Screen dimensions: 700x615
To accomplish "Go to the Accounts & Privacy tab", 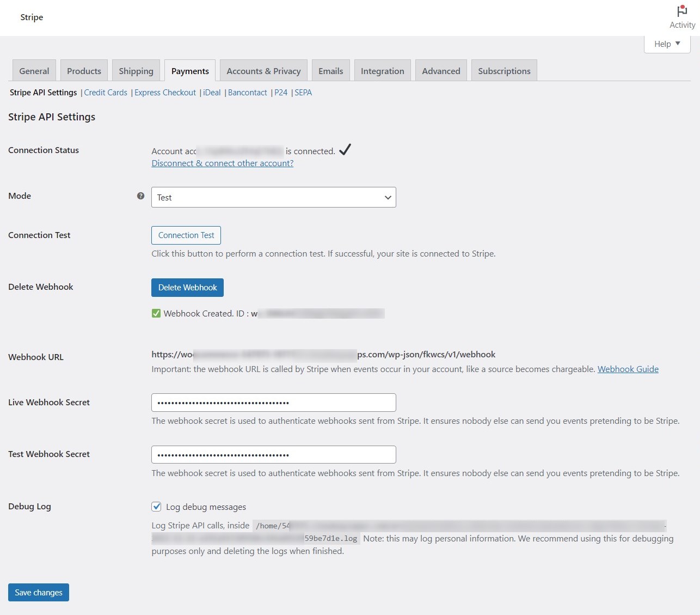I will [x=263, y=71].
